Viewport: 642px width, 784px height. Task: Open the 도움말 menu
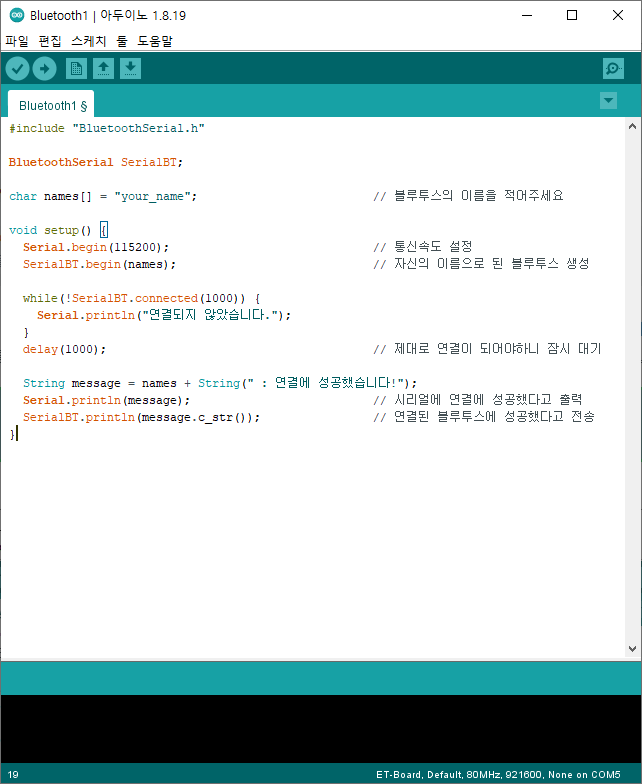[x=155, y=41]
